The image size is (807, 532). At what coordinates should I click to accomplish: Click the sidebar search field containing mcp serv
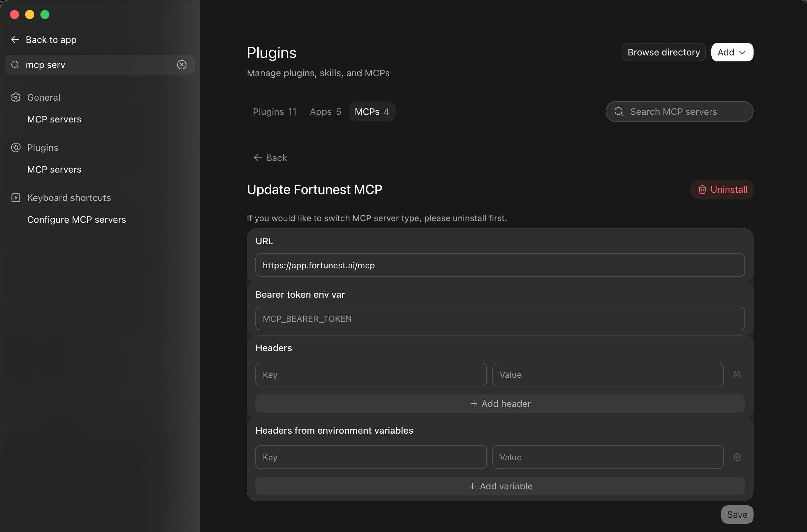click(100, 65)
